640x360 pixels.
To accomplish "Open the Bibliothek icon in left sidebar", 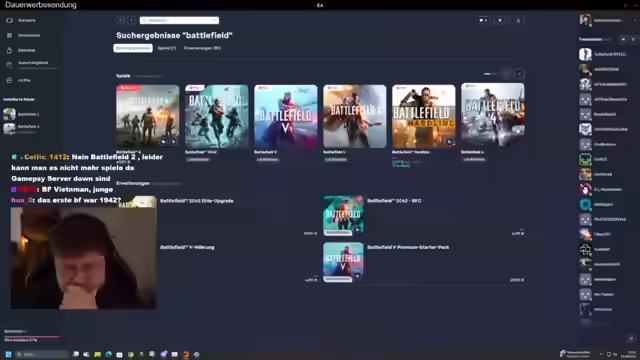I will click(x=9, y=50).
